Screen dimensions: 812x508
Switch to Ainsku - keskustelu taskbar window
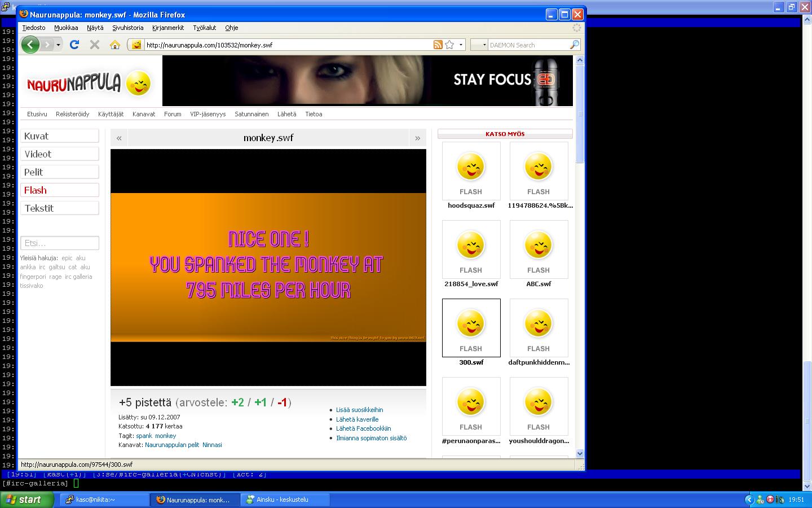point(282,500)
